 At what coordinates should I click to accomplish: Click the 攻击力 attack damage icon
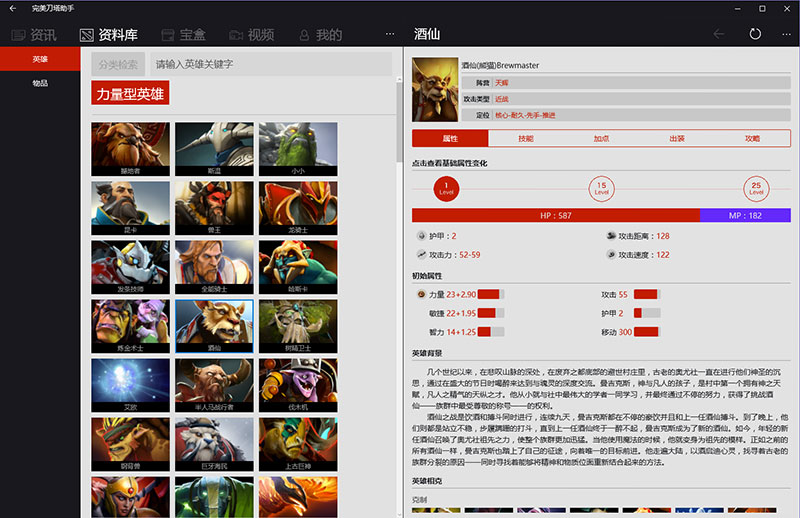(x=421, y=254)
